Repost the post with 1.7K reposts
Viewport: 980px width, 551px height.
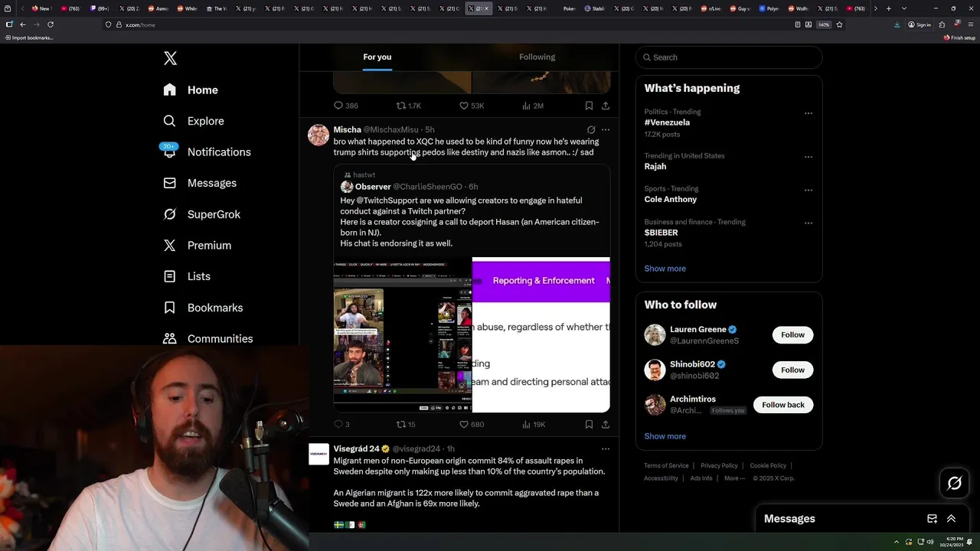click(408, 106)
